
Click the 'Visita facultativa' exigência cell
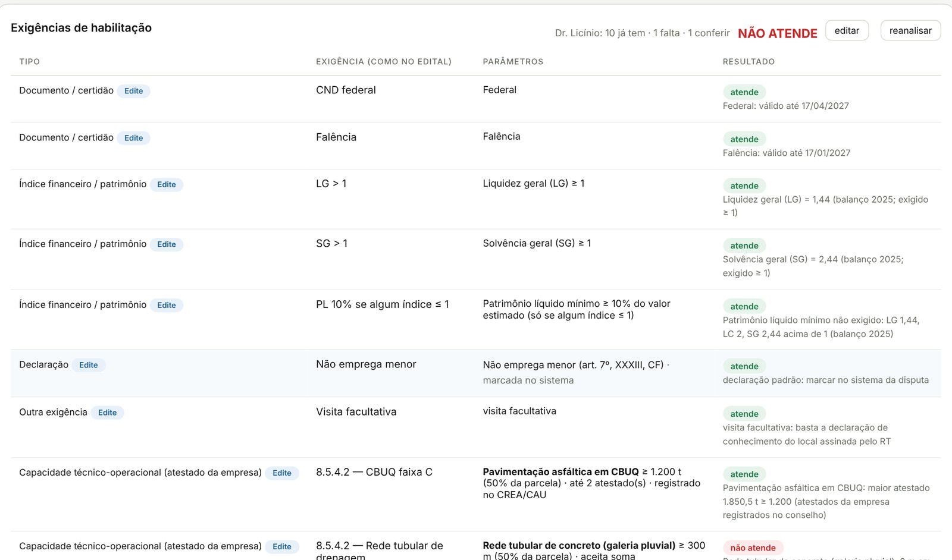pos(356,412)
